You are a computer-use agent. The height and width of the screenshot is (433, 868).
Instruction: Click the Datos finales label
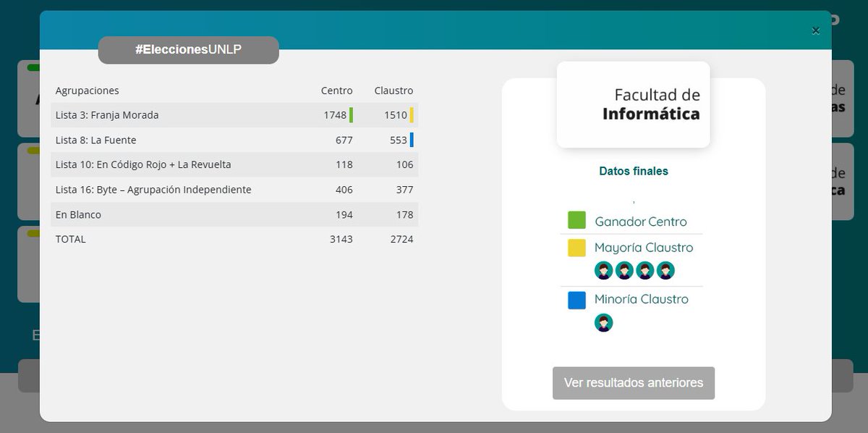point(634,172)
